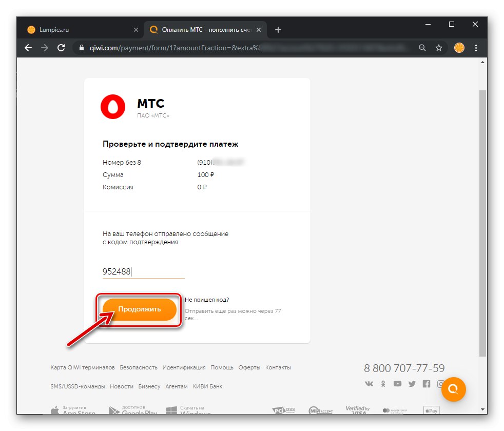Minimize the browser window
Viewport: 504px width, 431px height.
[x=428, y=25]
